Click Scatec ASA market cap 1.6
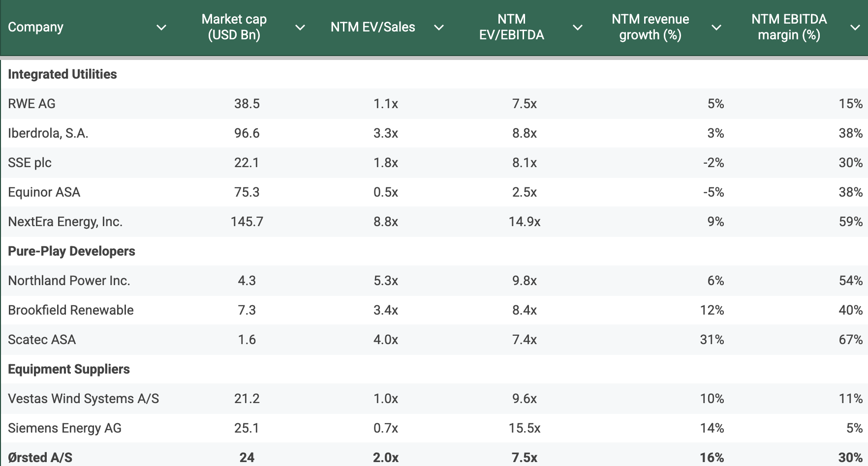The height and width of the screenshot is (466, 868). coord(247,340)
